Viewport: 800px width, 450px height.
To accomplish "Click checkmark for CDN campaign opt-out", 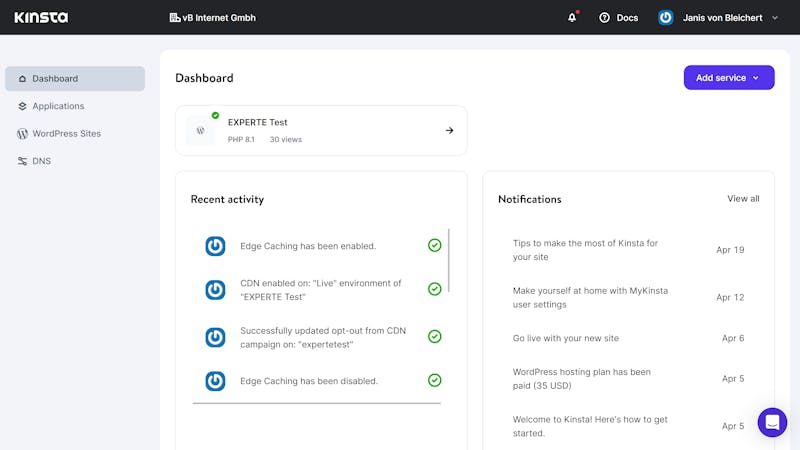I will point(435,337).
